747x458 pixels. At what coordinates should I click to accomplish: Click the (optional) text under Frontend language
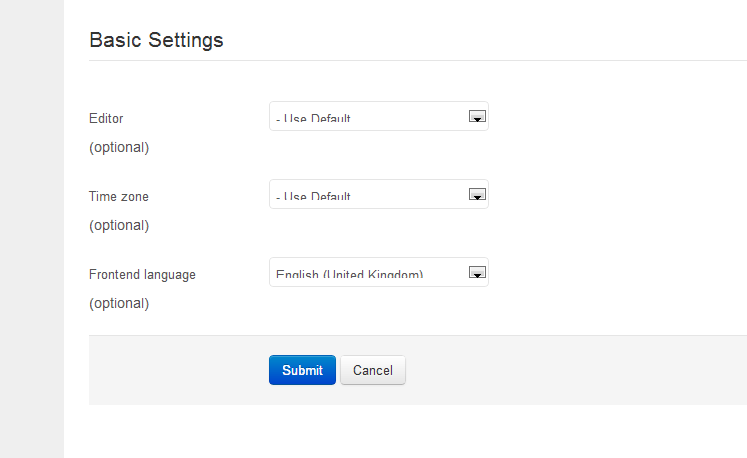tap(119, 303)
